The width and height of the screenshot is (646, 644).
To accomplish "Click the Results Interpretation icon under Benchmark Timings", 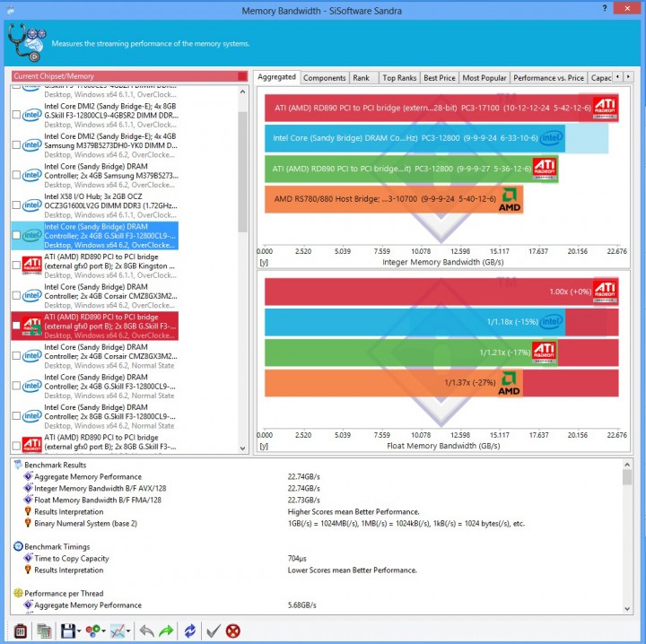I will (x=28, y=570).
